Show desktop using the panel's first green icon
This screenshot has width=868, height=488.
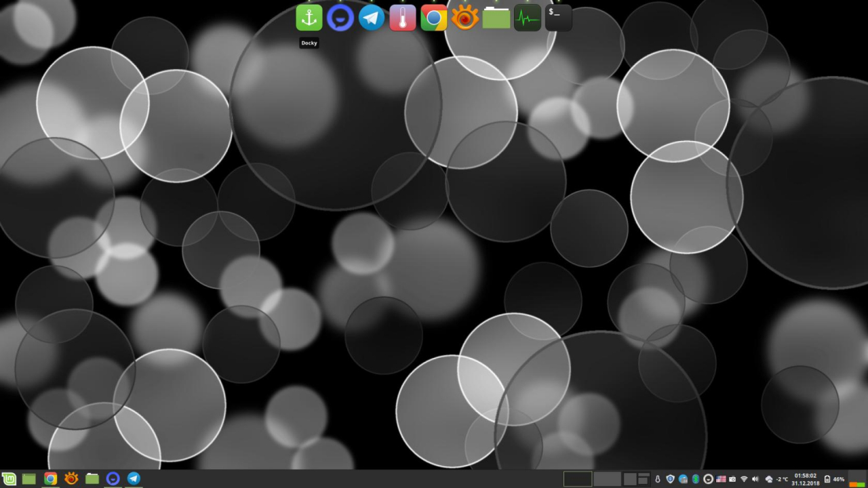pyautogui.click(x=29, y=479)
